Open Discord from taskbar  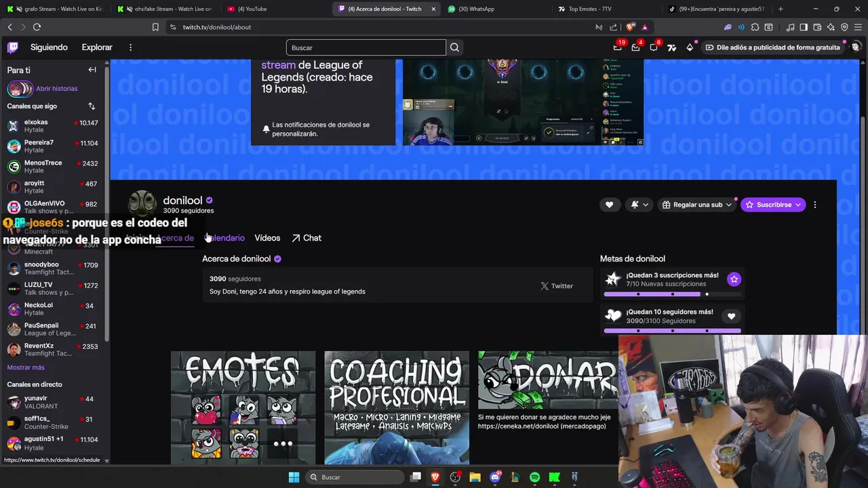(495, 477)
